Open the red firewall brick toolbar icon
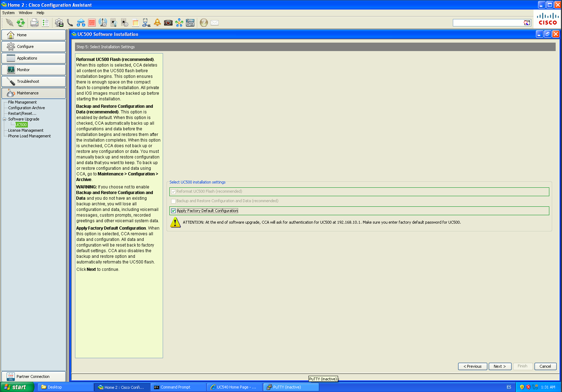 [92, 23]
